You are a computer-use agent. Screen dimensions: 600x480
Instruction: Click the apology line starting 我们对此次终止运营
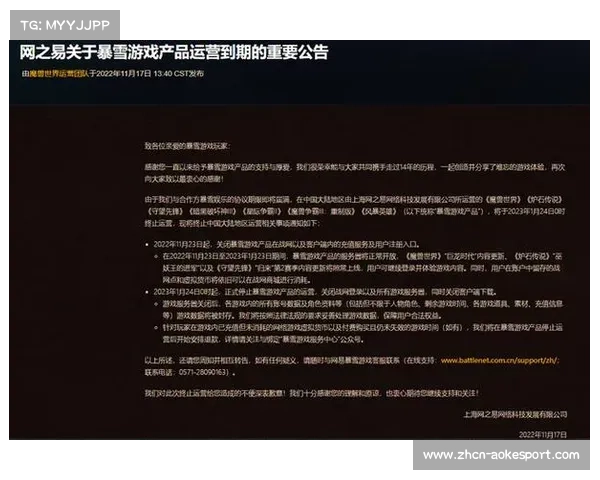tap(311, 393)
